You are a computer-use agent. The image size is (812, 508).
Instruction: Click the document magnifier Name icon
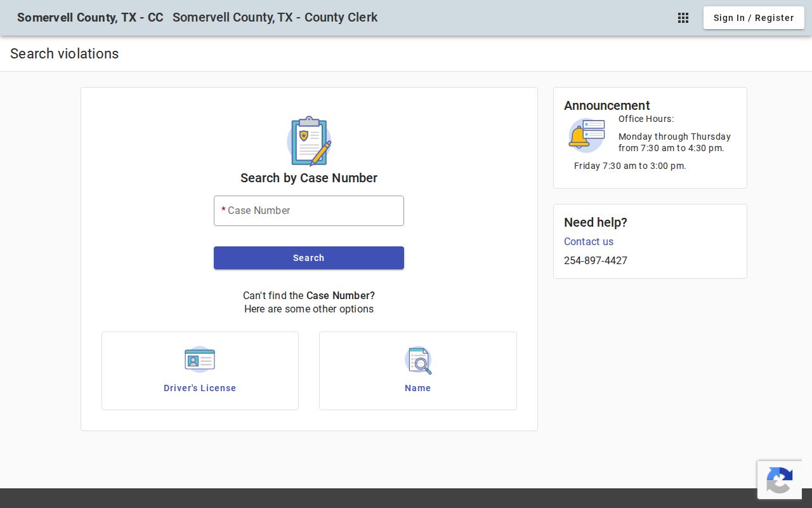click(418, 360)
